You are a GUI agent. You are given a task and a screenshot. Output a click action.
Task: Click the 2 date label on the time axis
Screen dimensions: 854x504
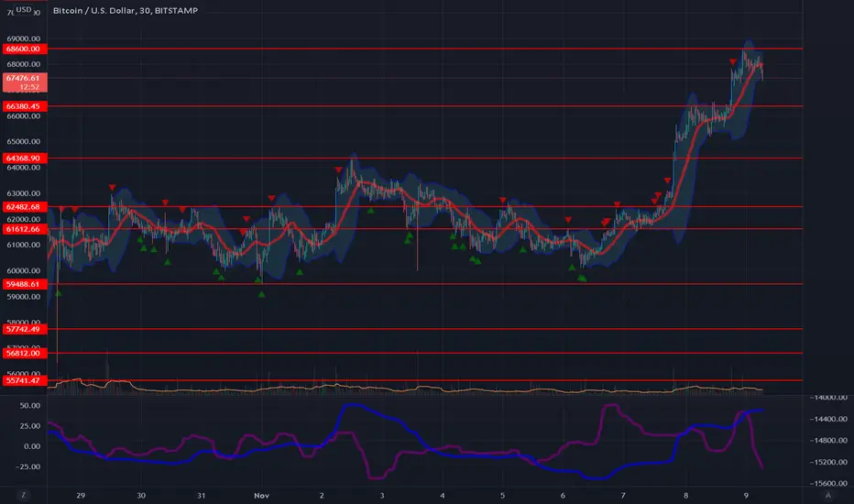coord(322,495)
